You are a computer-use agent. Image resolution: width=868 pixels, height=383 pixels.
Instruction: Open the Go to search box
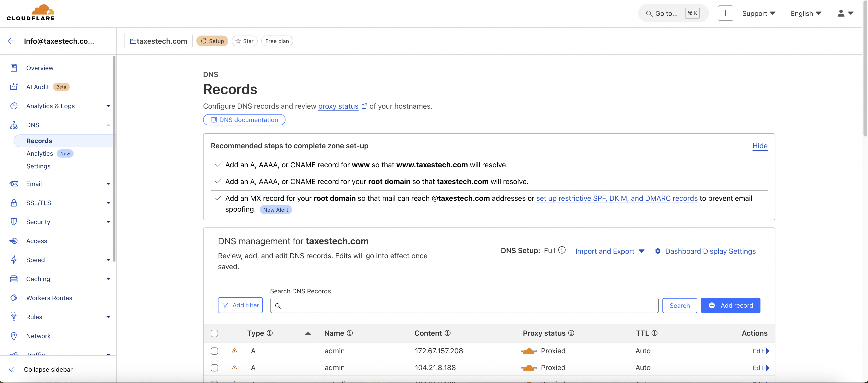pyautogui.click(x=673, y=14)
